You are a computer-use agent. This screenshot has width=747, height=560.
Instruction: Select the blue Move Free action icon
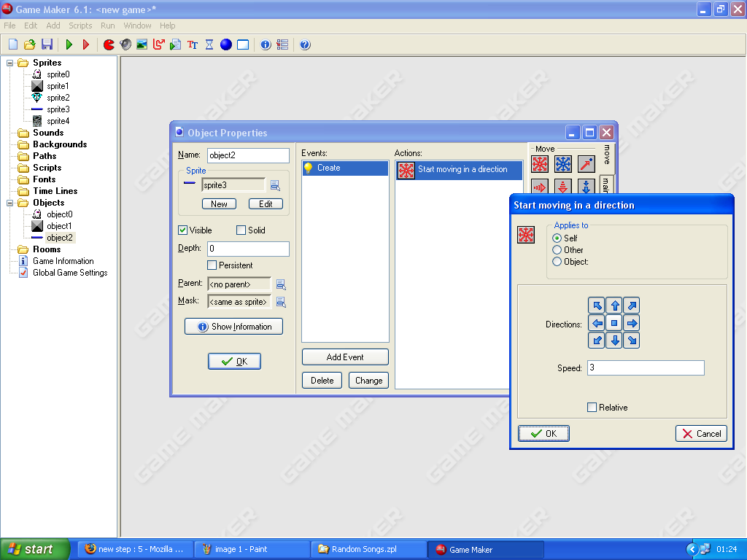coord(563,164)
